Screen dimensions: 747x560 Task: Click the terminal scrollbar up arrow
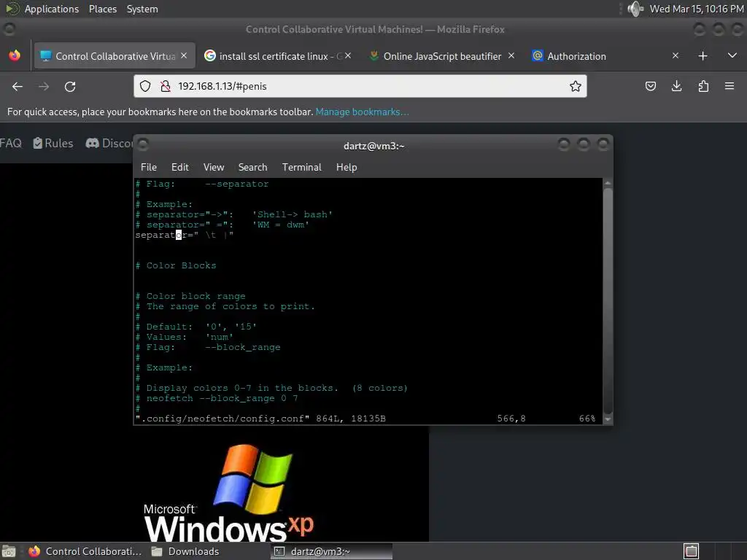point(608,183)
